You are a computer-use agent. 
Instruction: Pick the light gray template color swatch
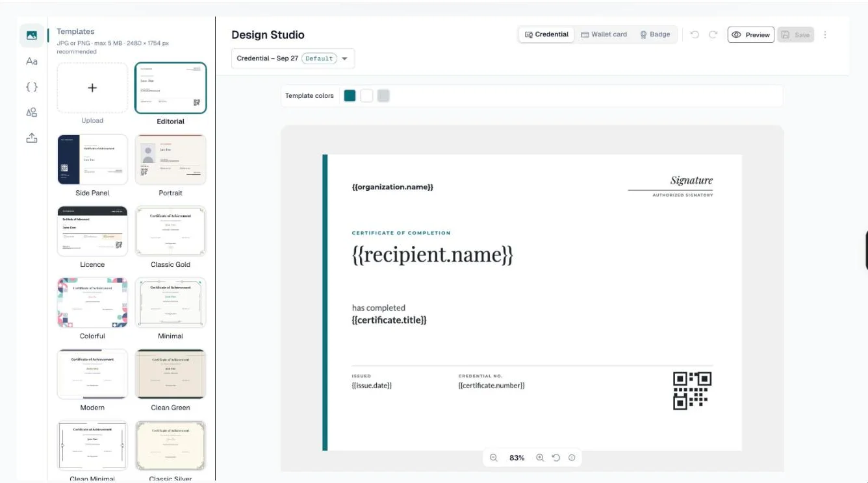pos(383,96)
